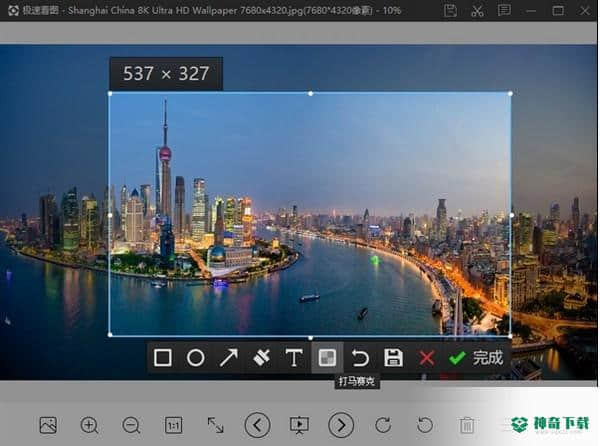Open image file from bottom toolbar
This screenshot has height=446, width=600.
tap(48, 425)
